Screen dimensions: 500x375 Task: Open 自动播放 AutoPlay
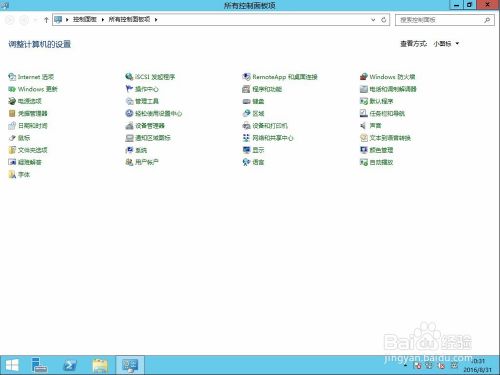(377, 162)
